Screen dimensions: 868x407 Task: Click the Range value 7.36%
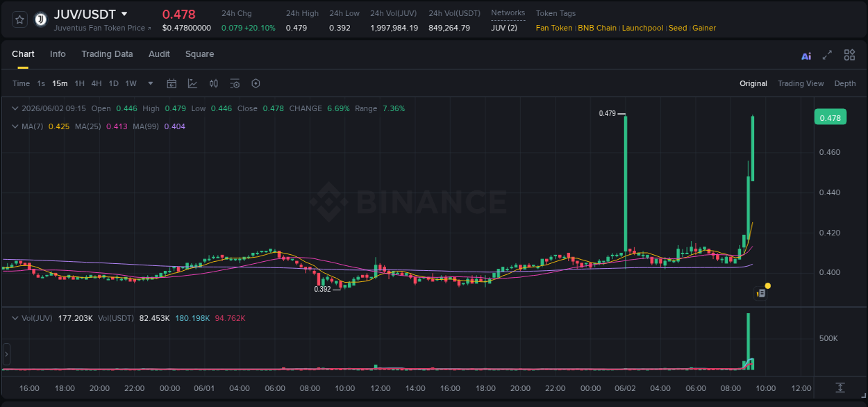click(x=394, y=108)
